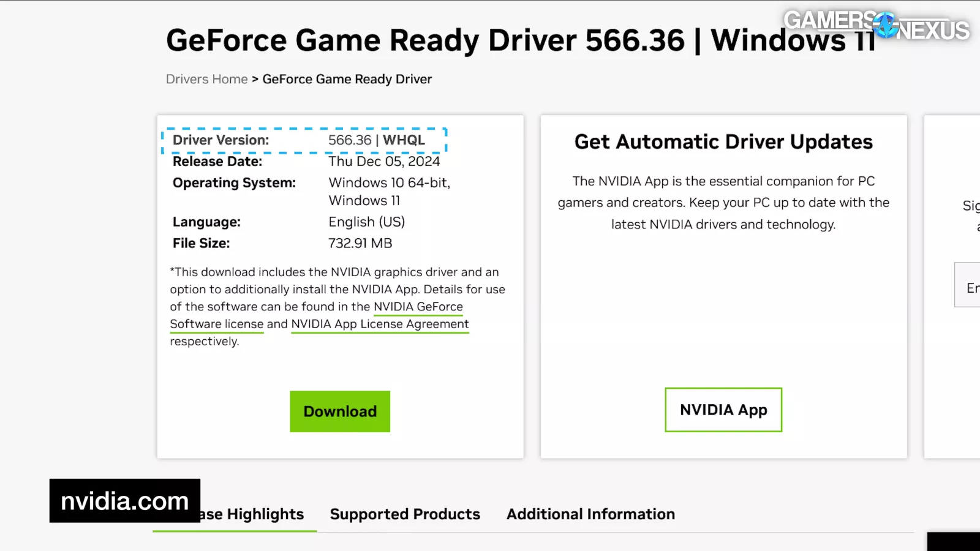Click the partially visible input field at right edge
Viewport: 980px width, 551px height.
(968, 285)
